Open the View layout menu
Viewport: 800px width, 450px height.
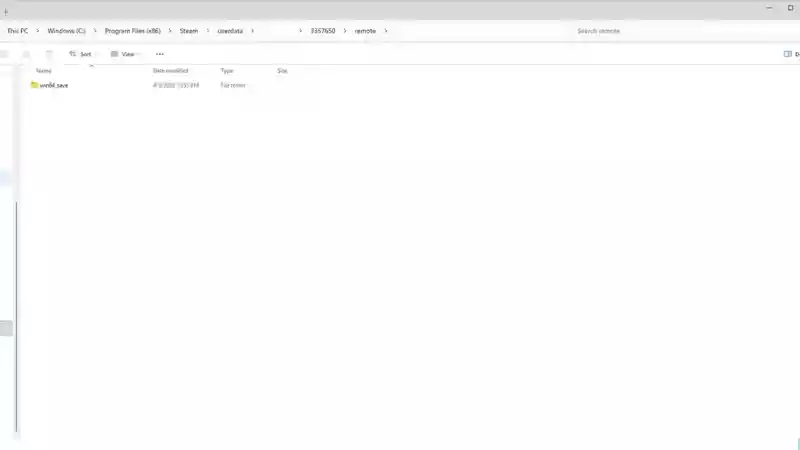coord(124,54)
